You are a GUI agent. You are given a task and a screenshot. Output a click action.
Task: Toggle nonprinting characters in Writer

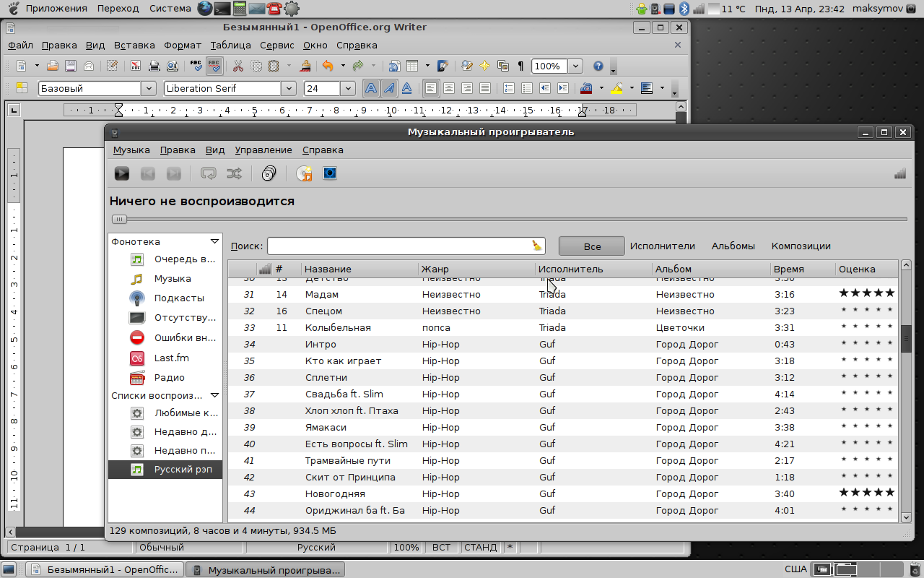pyautogui.click(x=520, y=66)
